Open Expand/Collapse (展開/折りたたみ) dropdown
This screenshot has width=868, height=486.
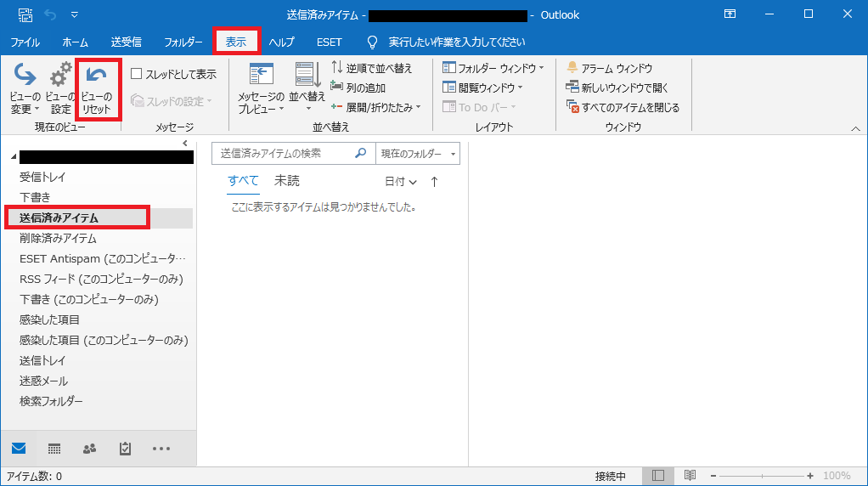[x=376, y=107]
